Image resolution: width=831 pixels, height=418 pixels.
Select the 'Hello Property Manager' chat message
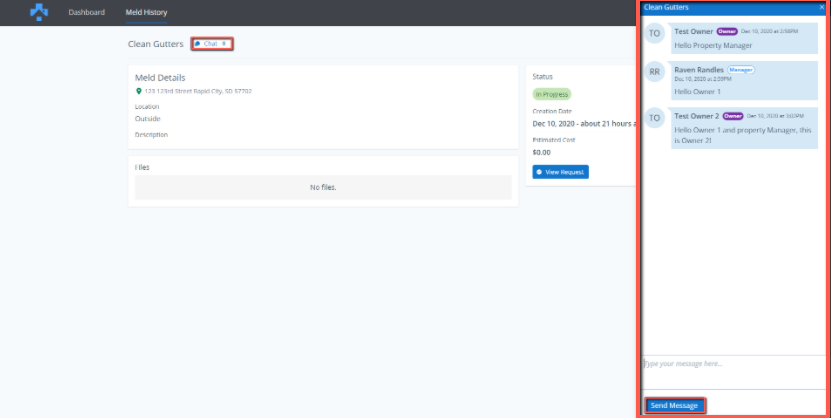click(712, 47)
